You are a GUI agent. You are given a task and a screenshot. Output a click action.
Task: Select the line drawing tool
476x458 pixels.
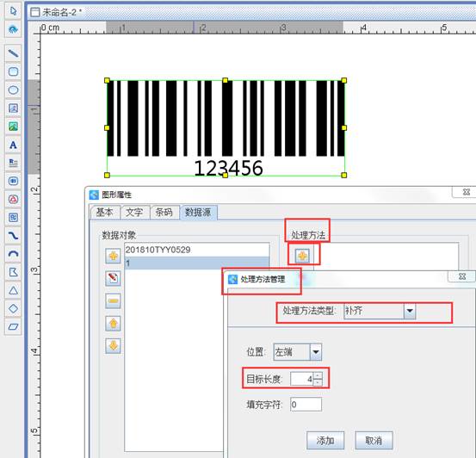pyautogui.click(x=13, y=53)
